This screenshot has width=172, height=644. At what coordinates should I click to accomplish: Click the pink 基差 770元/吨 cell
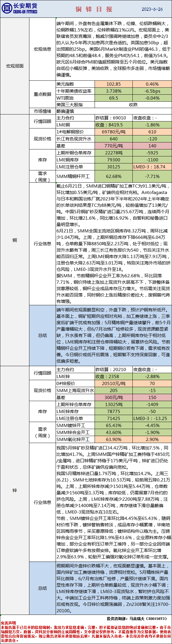pyautogui.click(x=114, y=146)
